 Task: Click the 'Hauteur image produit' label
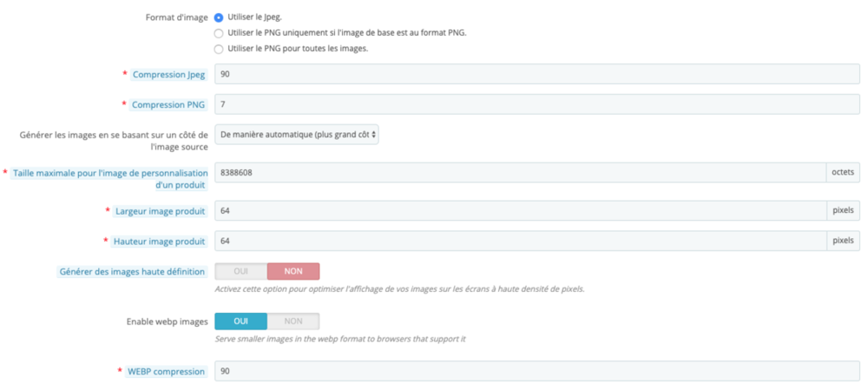click(x=160, y=242)
